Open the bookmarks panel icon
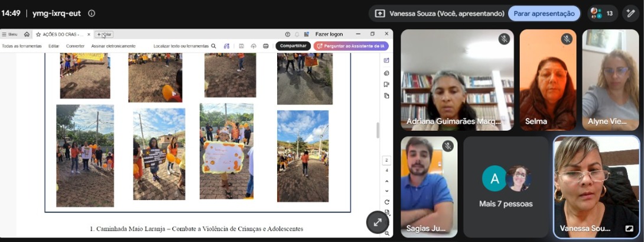This screenshot has height=242, width=644. pyautogui.click(x=386, y=85)
